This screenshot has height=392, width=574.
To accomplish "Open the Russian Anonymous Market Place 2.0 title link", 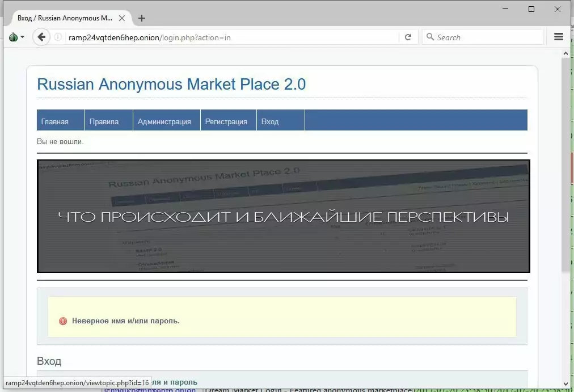I will (x=171, y=84).
